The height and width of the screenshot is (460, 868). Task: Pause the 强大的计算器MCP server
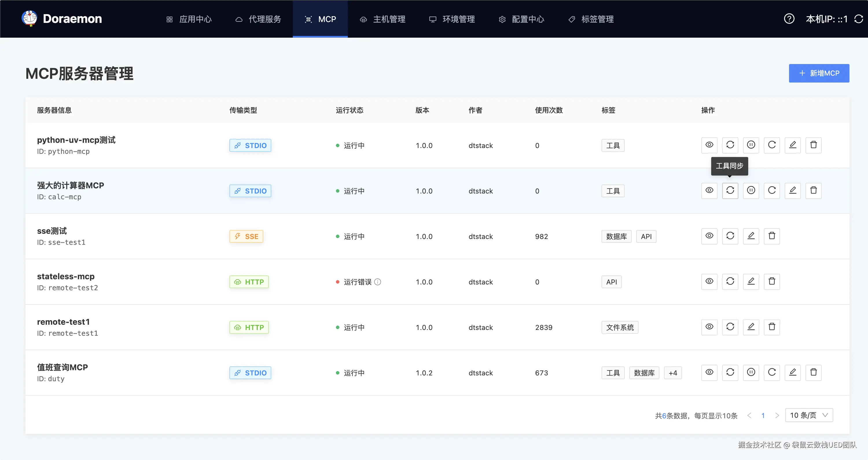click(751, 191)
